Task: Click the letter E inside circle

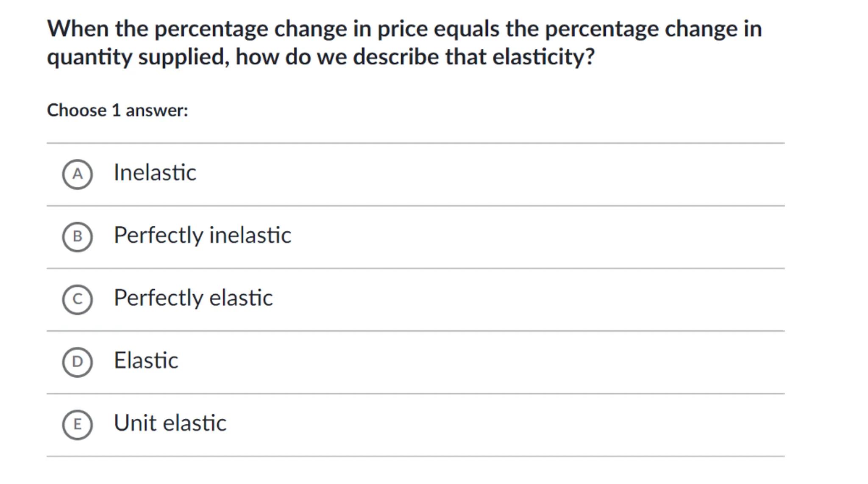Action: click(x=77, y=425)
